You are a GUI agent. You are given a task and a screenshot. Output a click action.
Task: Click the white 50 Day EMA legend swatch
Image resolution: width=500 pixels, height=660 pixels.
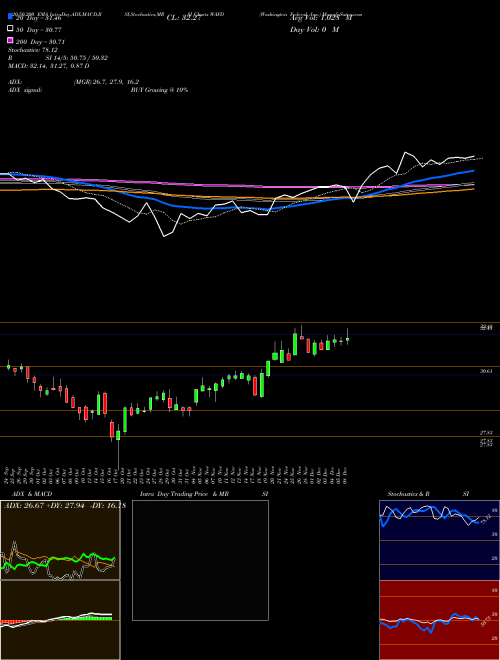coord(10,28)
